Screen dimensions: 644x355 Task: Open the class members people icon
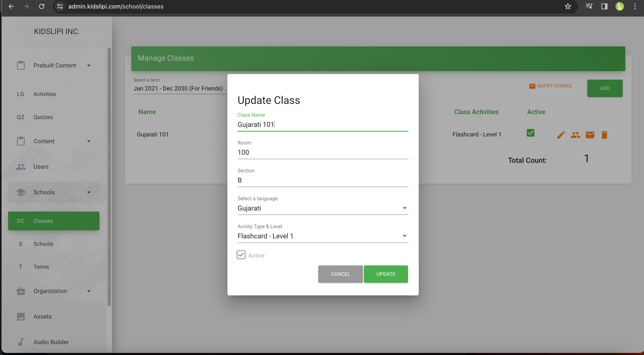(575, 135)
